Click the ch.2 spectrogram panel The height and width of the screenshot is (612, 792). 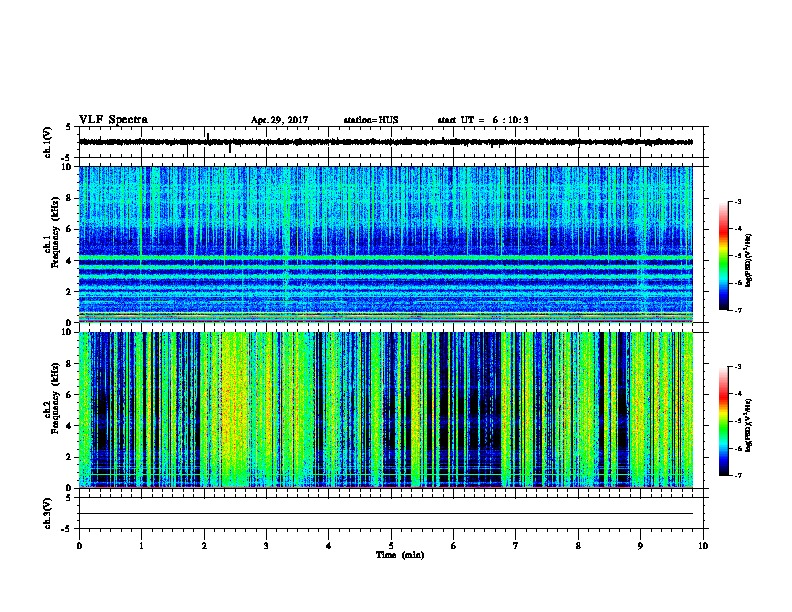pos(386,410)
